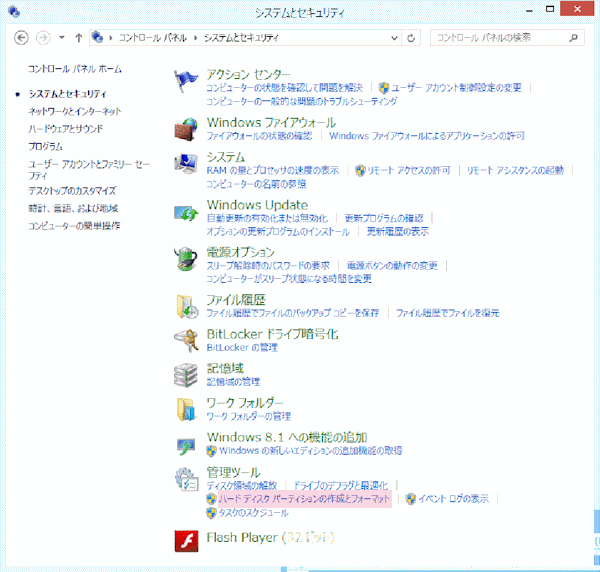This screenshot has width=600, height=572.
Task: Click オプションの更新プログラムのインストール
Action: click(x=278, y=231)
